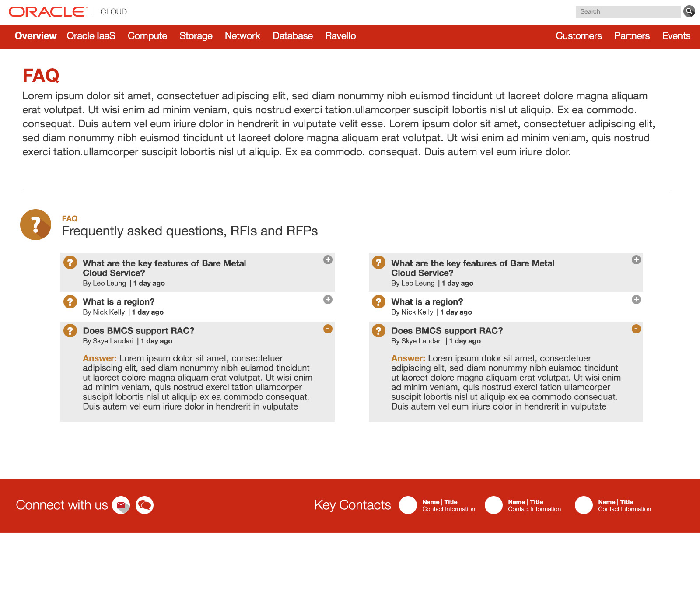Go to the Database navigation tab
The height and width of the screenshot is (599, 700).
[293, 36]
